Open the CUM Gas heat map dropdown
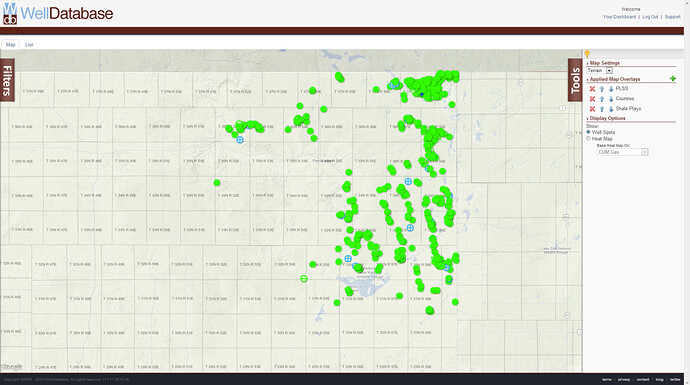The image size is (690, 385). pos(622,152)
